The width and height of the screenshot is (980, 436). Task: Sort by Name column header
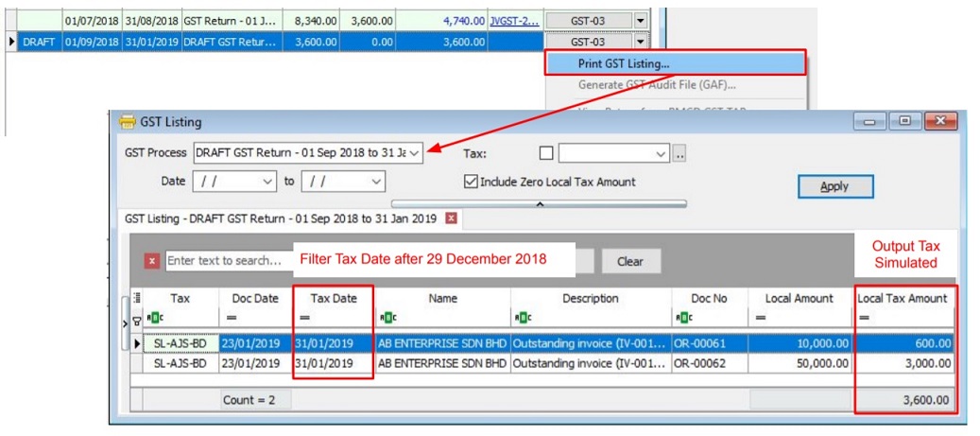442,299
